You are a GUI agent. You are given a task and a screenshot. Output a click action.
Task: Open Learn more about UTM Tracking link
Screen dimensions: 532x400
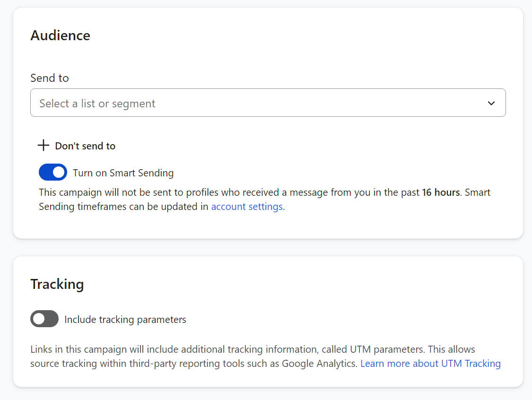coord(430,364)
